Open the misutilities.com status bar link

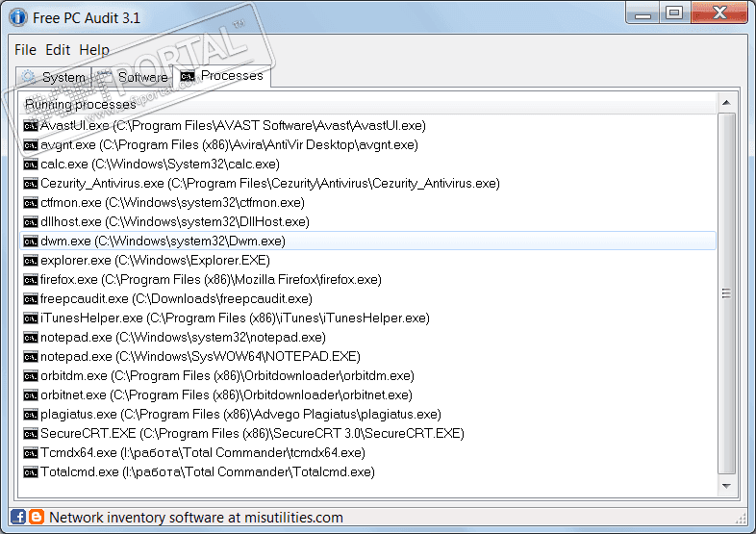click(196, 518)
